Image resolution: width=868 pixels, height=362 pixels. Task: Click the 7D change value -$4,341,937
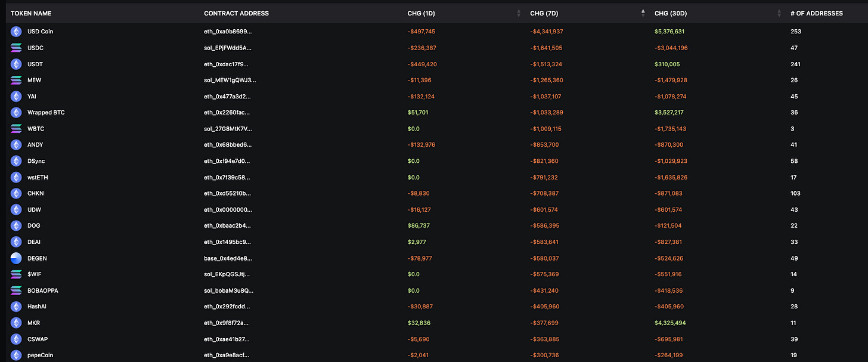(x=547, y=32)
